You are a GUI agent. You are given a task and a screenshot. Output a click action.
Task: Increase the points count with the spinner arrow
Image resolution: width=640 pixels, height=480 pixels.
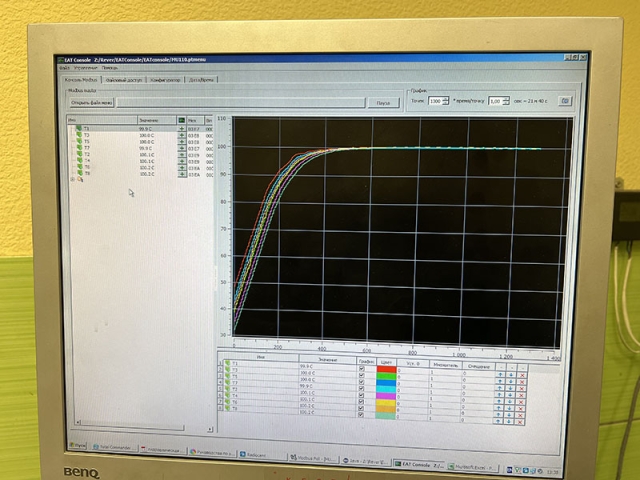pos(447,99)
